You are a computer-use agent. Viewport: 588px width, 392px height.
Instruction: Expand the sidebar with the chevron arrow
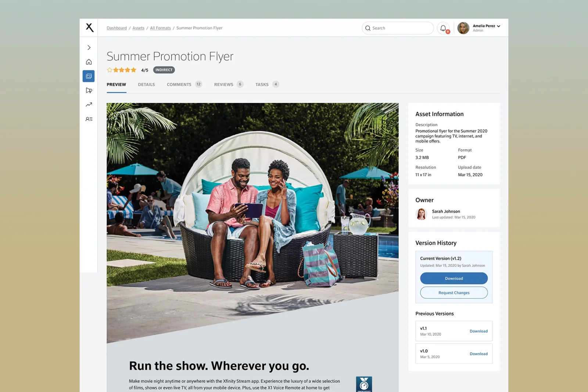[89, 47]
